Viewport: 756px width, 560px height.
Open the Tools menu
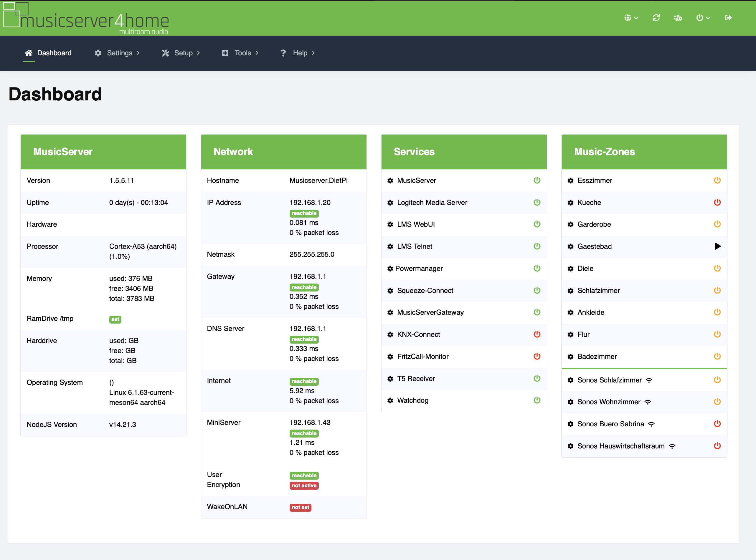pyautogui.click(x=240, y=53)
